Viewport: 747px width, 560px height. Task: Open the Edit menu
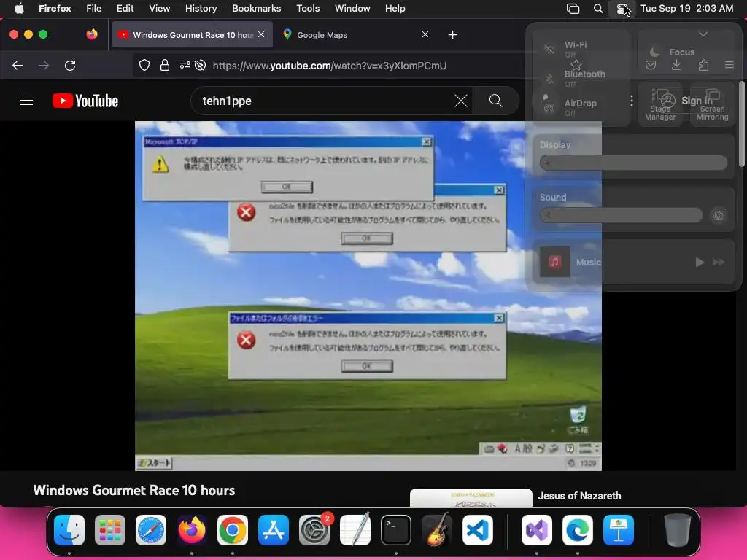coord(125,9)
